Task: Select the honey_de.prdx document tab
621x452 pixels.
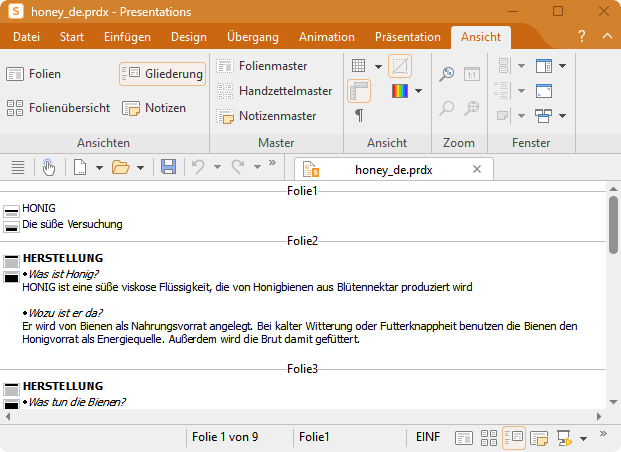Action: click(394, 170)
